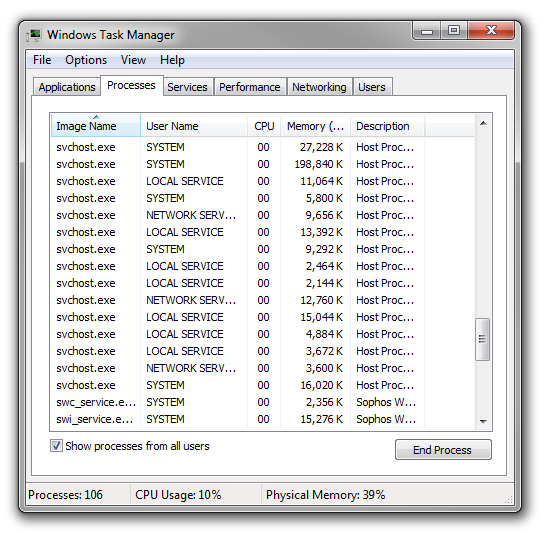Select svchost.exe row using 198,840 K
The height and width of the screenshot is (536, 543).
262,164
